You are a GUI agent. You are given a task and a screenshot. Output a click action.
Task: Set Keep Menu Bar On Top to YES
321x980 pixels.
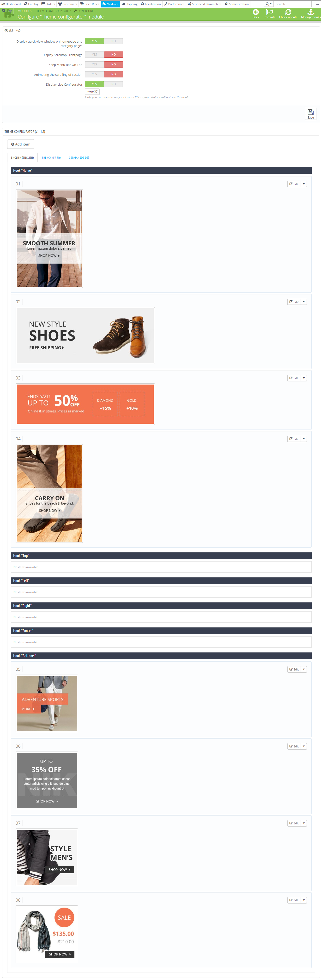pos(94,64)
